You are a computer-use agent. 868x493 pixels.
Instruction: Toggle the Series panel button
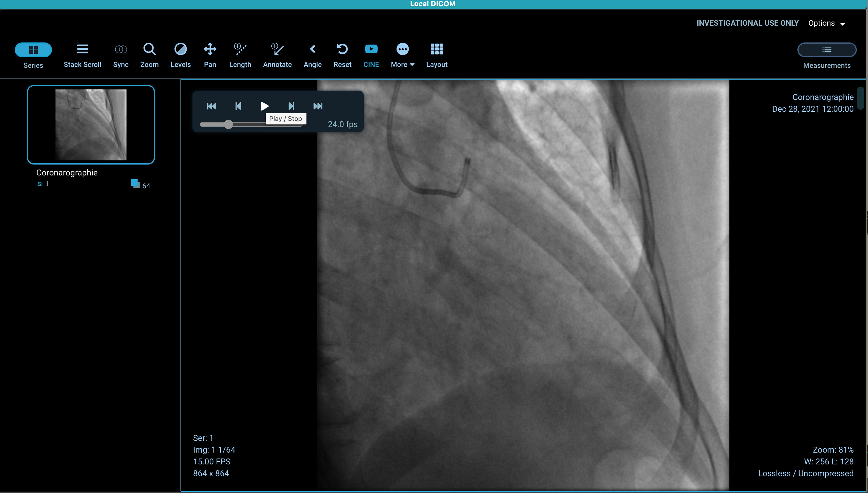(x=33, y=50)
